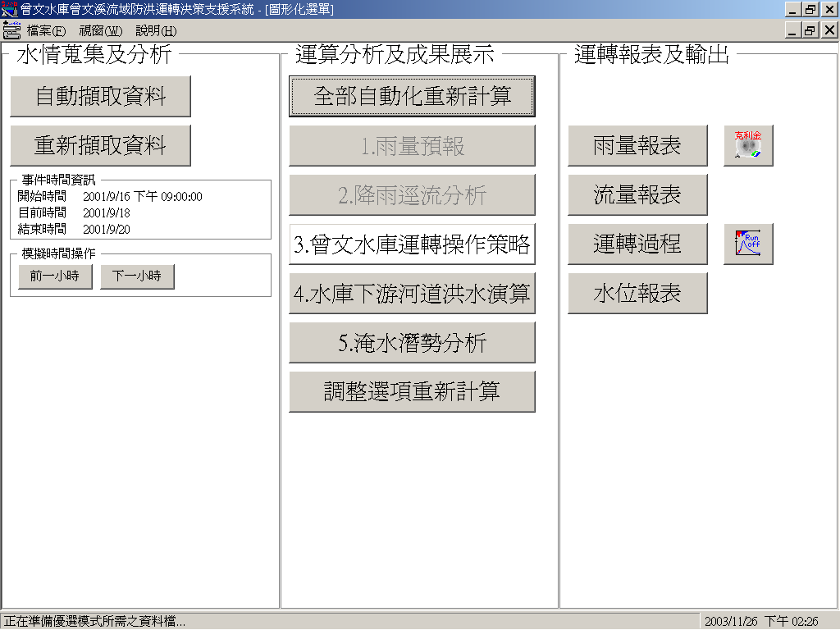Image resolution: width=840 pixels, height=630 pixels.
Task: Restore the 圖形化選單 child window
Action: click(x=810, y=30)
